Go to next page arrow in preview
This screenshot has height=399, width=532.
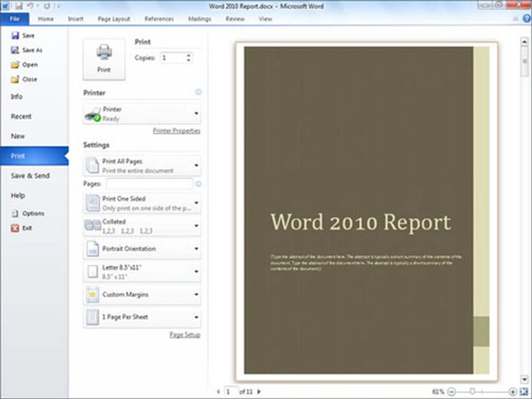pos(259,392)
